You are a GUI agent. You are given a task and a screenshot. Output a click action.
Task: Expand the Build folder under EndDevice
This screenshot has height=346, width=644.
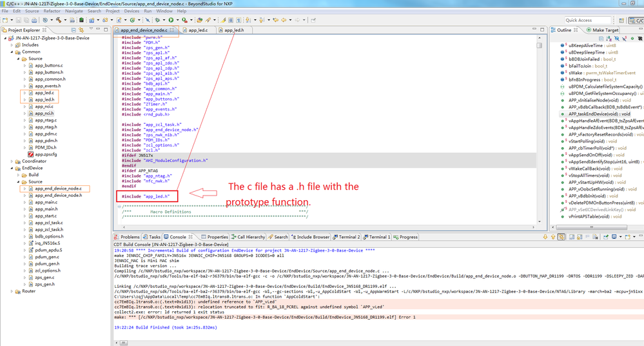pos(18,175)
